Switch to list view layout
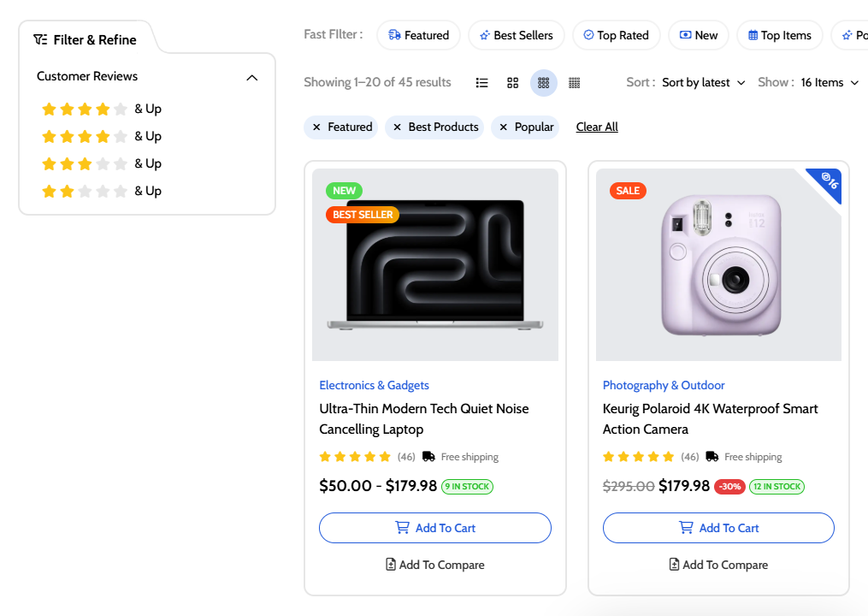Image resolution: width=868 pixels, height=616 pixels. [482, 83]
